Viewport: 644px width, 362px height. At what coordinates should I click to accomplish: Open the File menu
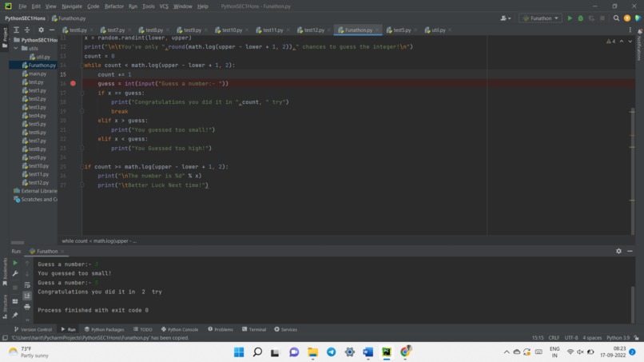click(22, 6)
